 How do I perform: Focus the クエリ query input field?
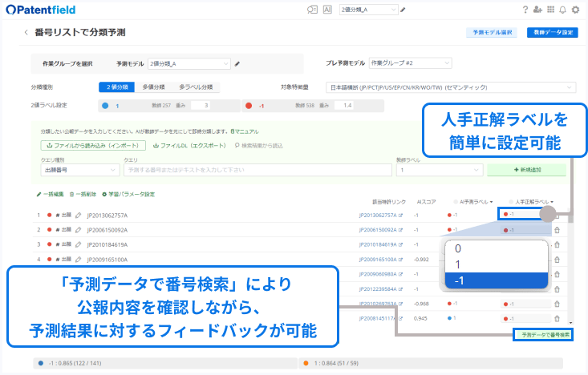click(258, 170)
